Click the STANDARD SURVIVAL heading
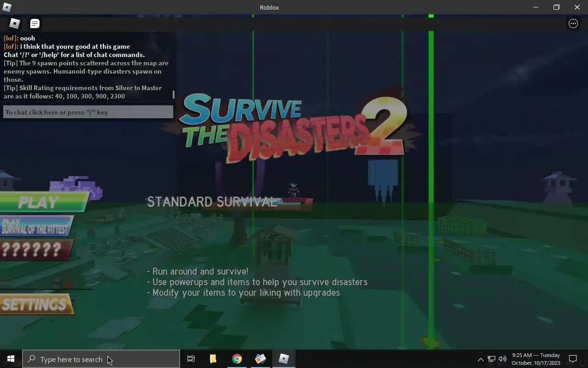The width and height of the screenshot is (588, 368). 212,201
